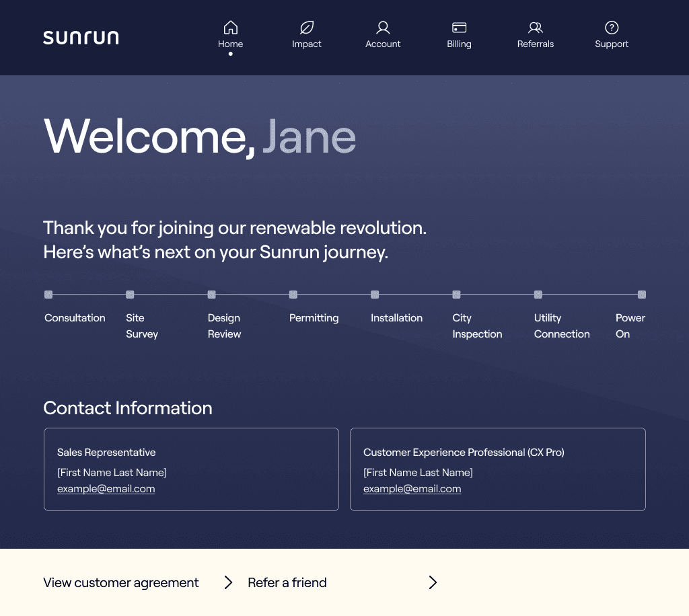
Task: Click the Permitting step label
Action: (314, 318)
